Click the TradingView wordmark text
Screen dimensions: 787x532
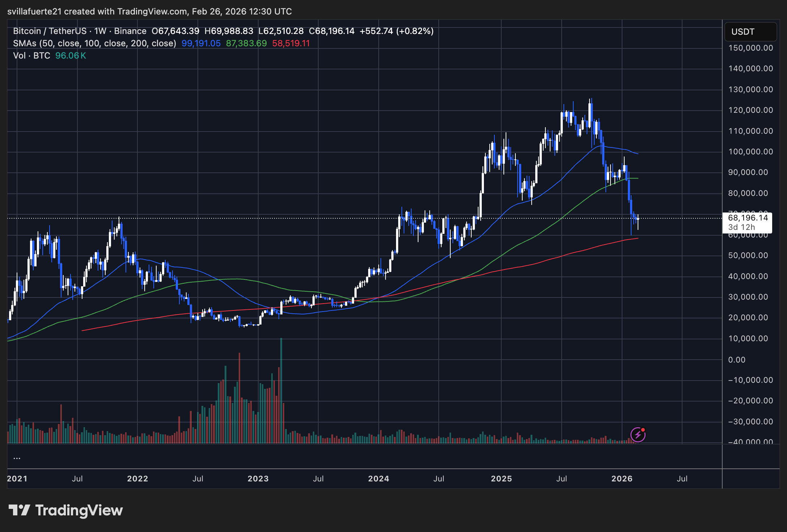click(x=79, y=510)
